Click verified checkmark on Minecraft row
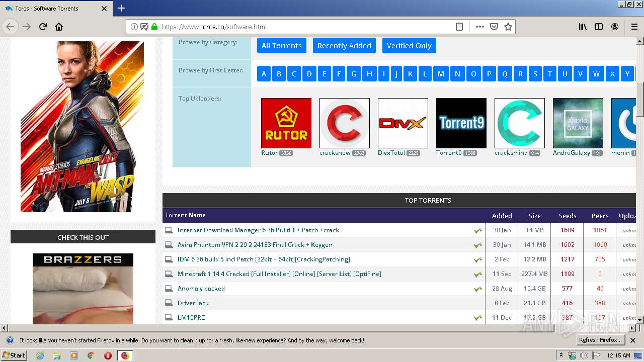 tap(478, 275)
